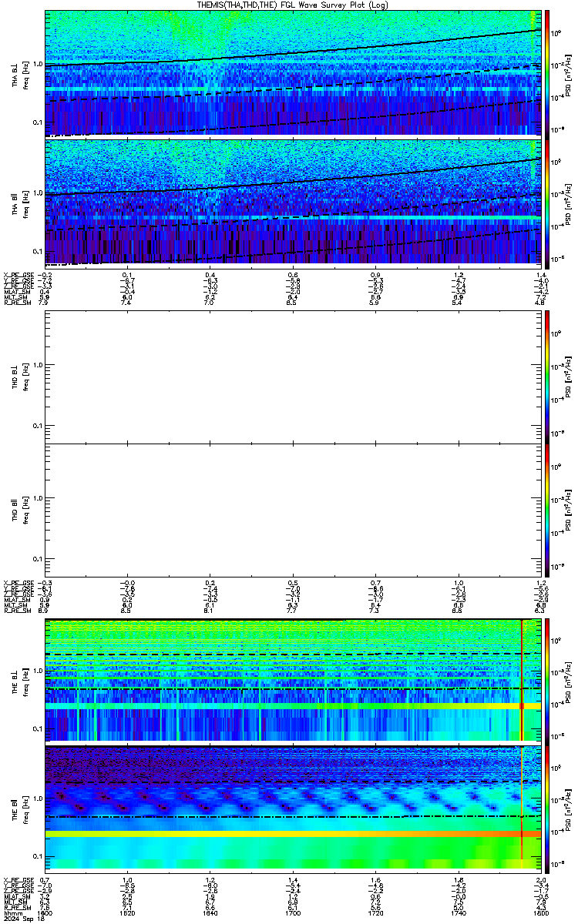Click the R_RE_SM row label under the THD panels

pyautogui.click(x=17, y=609)
